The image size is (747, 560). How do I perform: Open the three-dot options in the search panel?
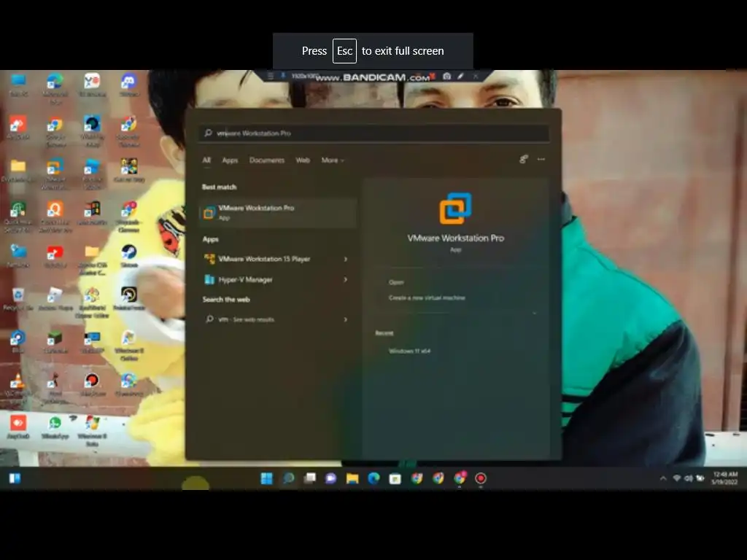pyautogui.click(x=541, y=160)
